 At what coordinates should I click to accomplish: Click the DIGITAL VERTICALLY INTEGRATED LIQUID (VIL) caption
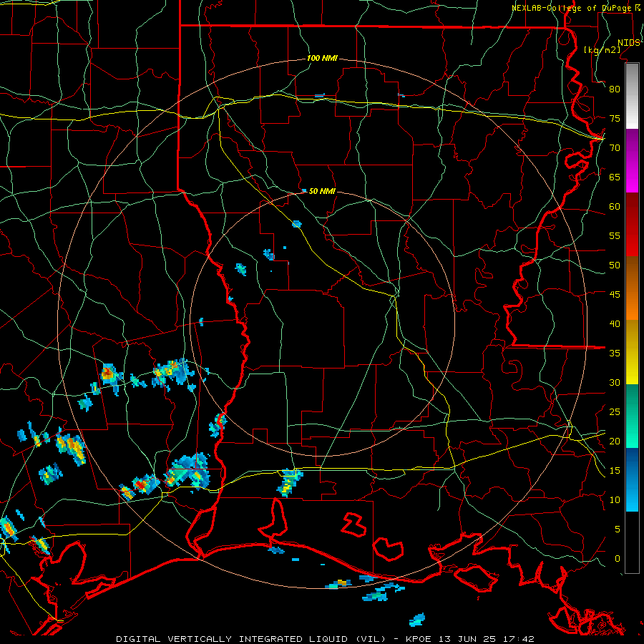(x=251, y=639)
